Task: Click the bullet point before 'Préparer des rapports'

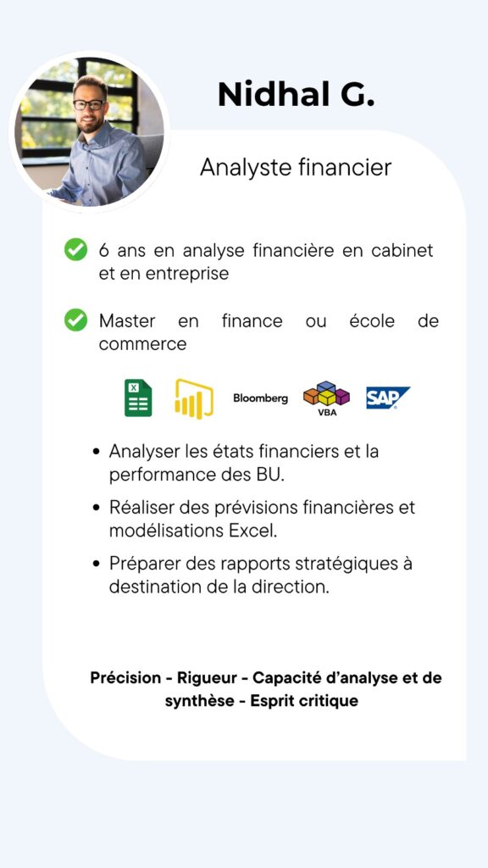Action: (97, 564)
